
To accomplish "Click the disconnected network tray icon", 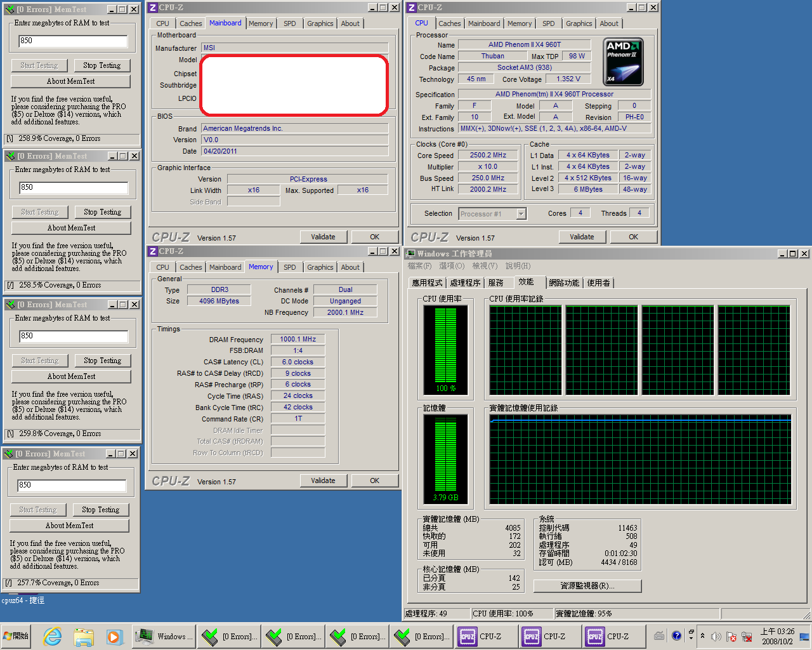I will 747,636.
